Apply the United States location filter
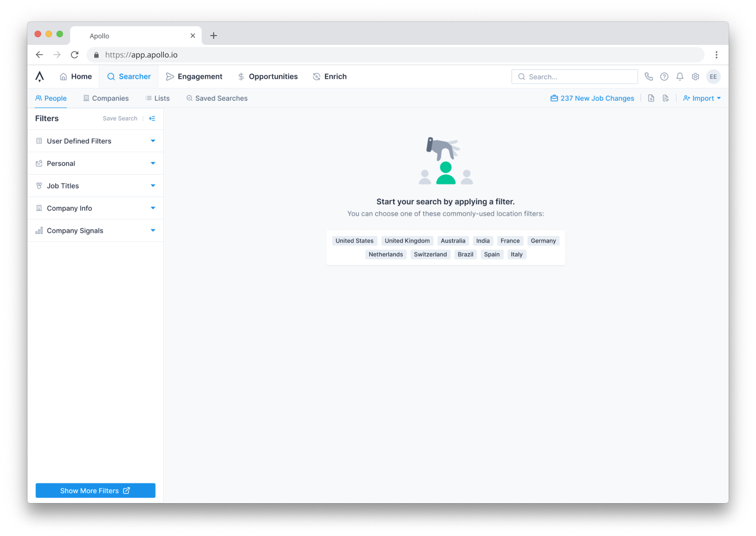Viewport: 756px width, 536px height. 354,241
